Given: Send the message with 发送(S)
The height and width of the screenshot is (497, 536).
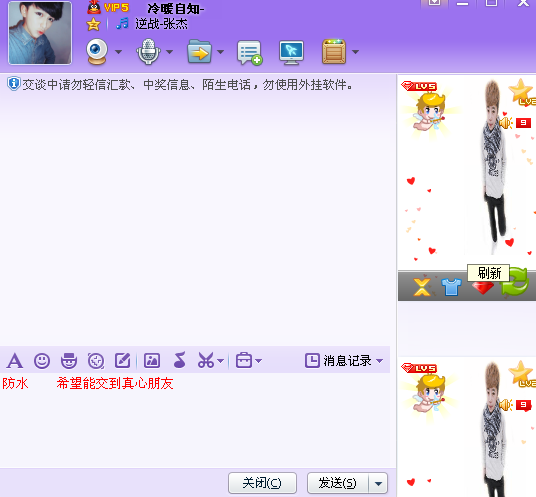Looking at the screenshot, I should coord(338,483).
